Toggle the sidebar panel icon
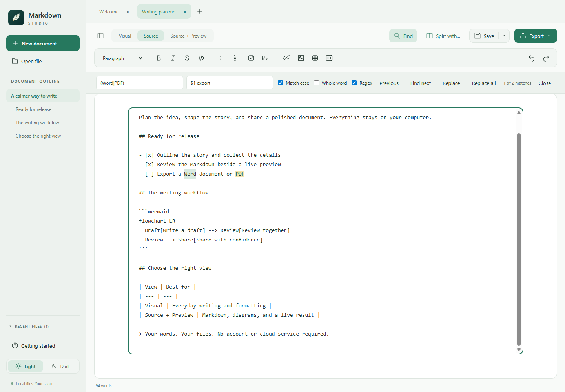 (100, 36)
